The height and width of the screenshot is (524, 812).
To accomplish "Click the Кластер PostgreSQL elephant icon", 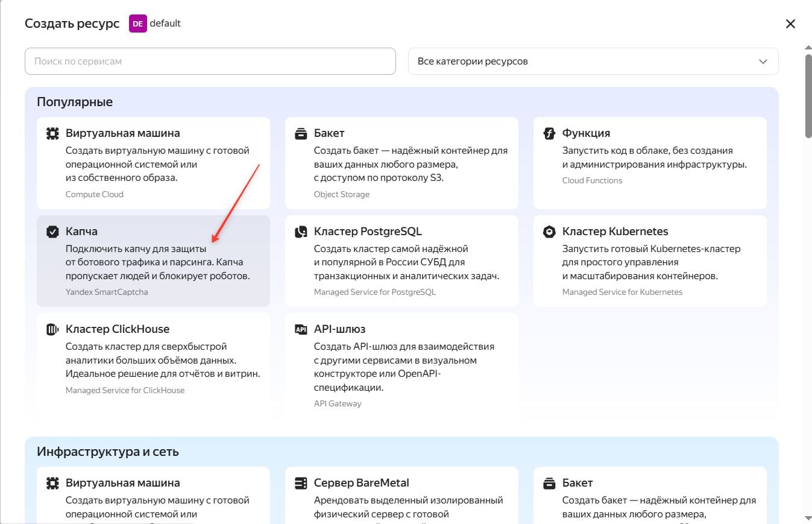I will point(301,232).
